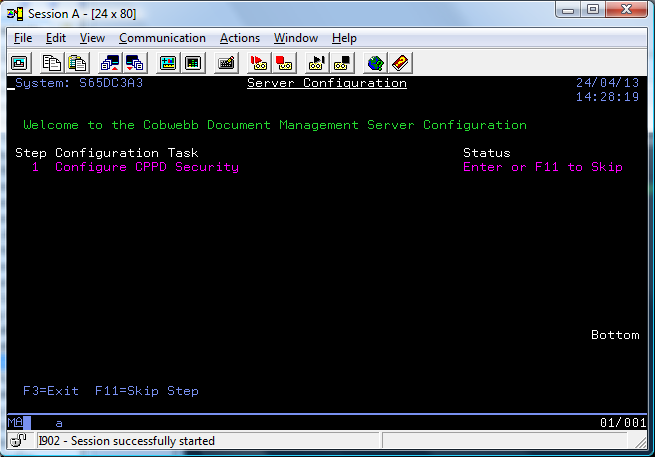Close the Session A window
656x457 pixels.
point(626,10)
